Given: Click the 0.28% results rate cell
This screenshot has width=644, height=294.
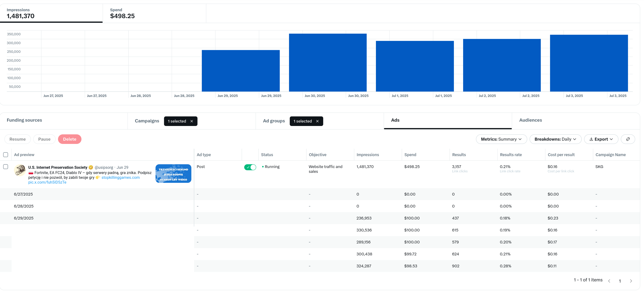Looking at the screenshot, I should point(505,266).
